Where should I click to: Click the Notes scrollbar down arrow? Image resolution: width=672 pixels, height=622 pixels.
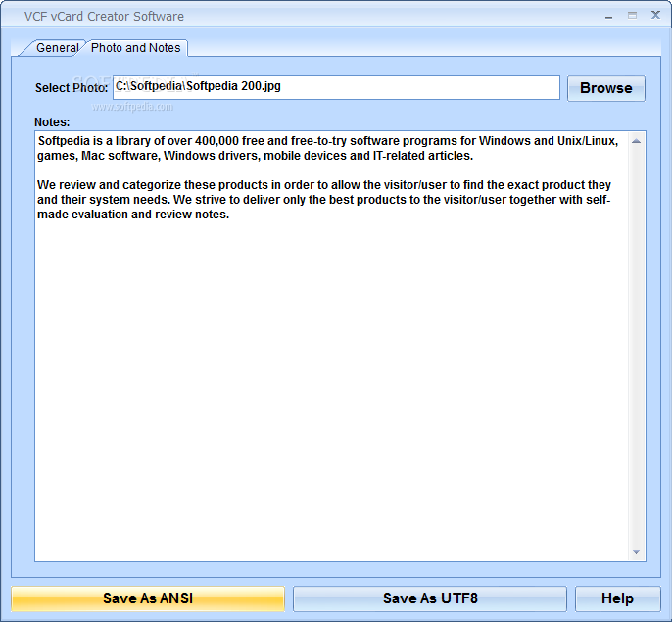point(637,551)
